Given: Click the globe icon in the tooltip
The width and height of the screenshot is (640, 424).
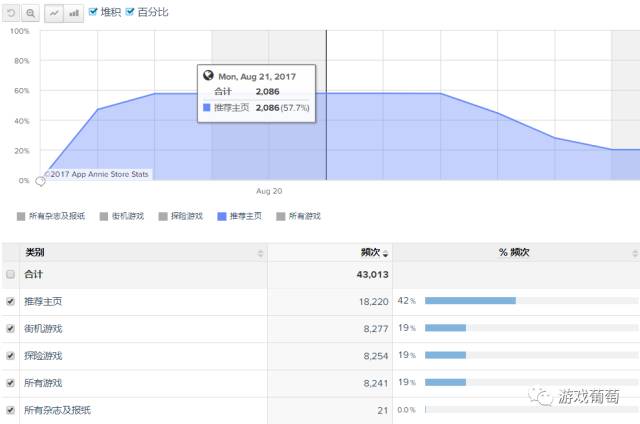Looking at the screenshot, I should tap(208, 75).
